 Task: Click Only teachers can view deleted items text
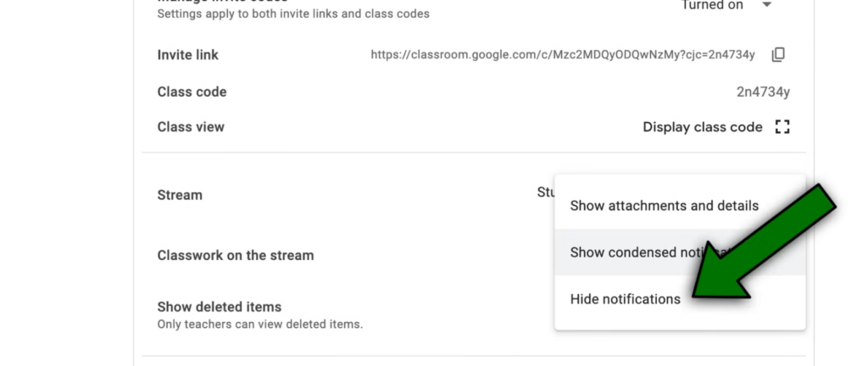(x=260, y=324)
